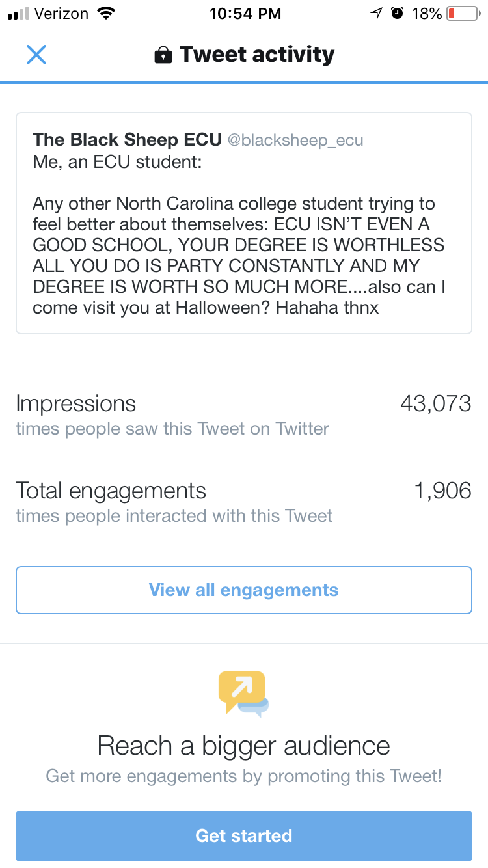488x868 pixels.
Task: Tap the 10:54 PM clock
Action: (245, 14)
